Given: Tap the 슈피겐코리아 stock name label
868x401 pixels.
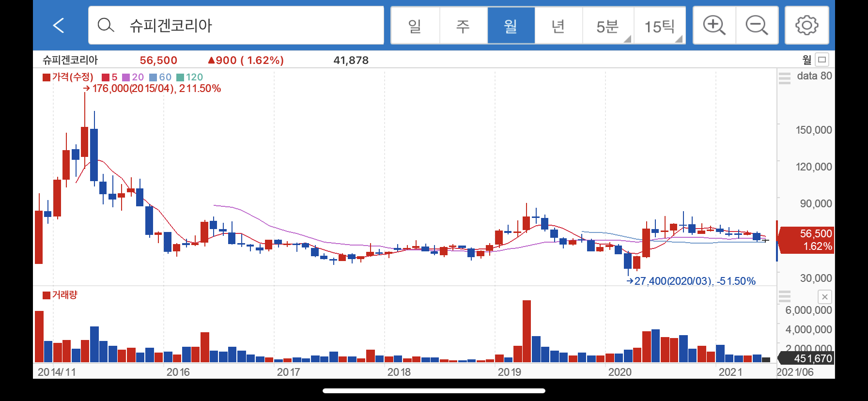Looking at the screenshot, I should pos(70,60).
